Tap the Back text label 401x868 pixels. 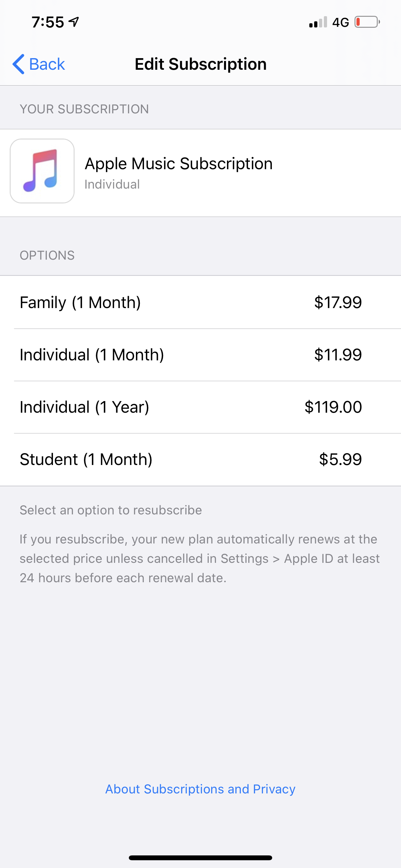pyautogui.click(x=47, y=64)
